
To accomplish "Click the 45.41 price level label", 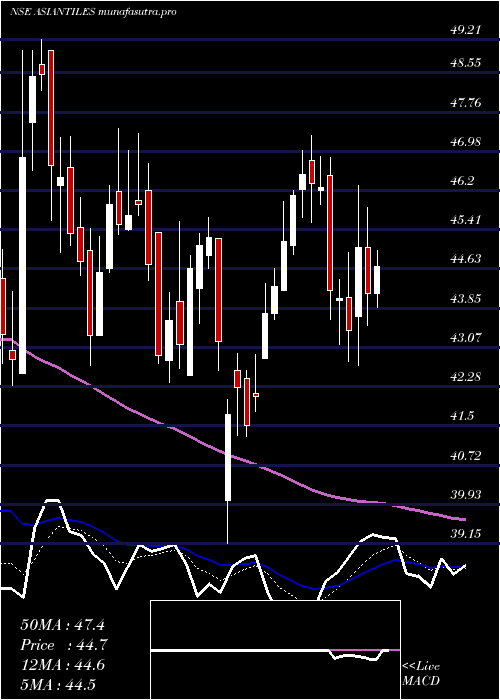I will click(465, 220).
